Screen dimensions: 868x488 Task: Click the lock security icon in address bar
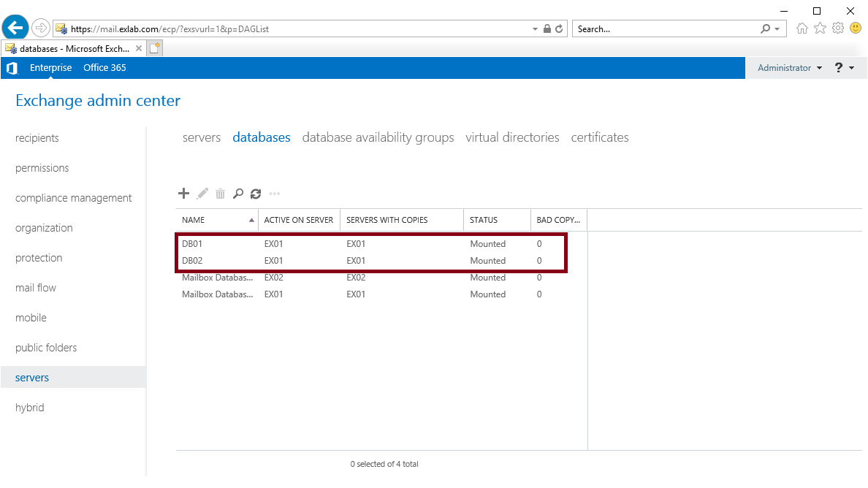(x=547, y=28)
